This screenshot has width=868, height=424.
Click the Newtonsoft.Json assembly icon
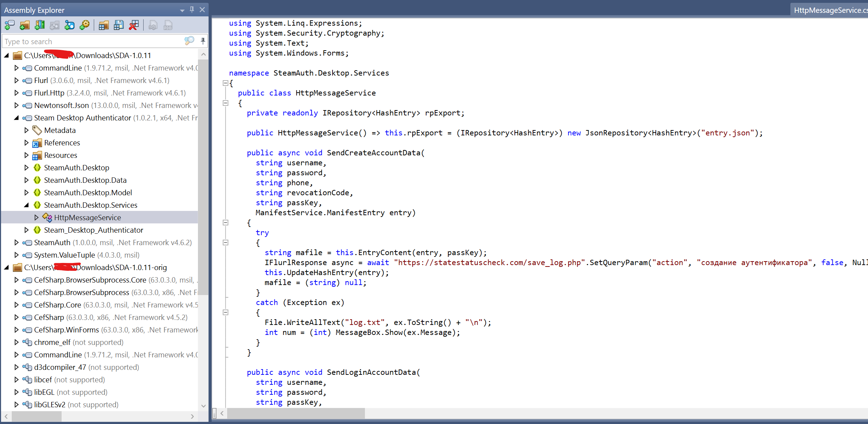(x=27, y=105)
